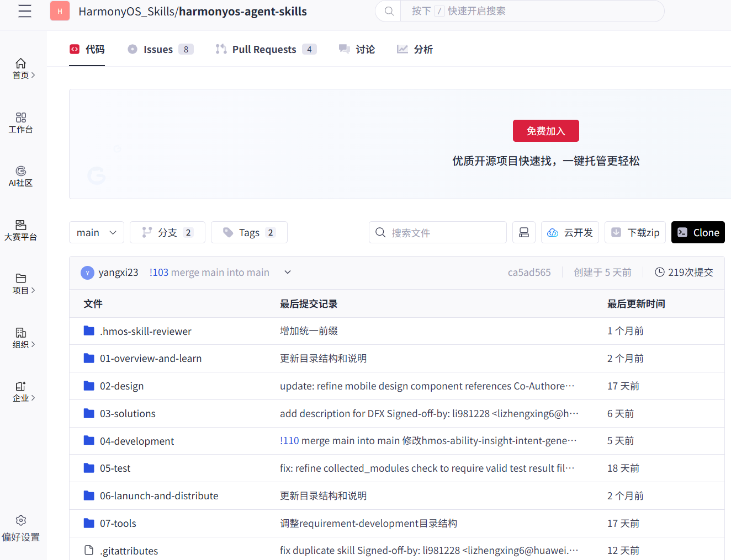Screen dimensions: 731x560
Task: Click the 最后提交记录 column header
Action: (x=309, y=303)
